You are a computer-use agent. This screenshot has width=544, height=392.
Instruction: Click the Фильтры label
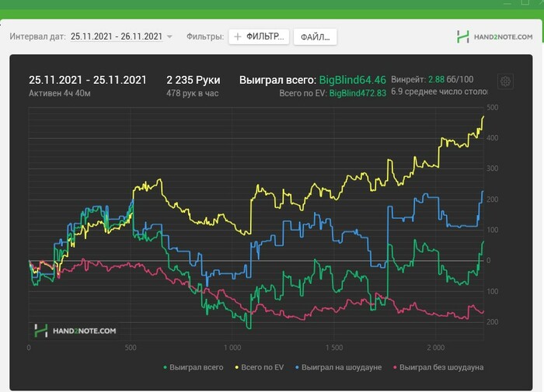pyautogui.click(x=205, y=36)
